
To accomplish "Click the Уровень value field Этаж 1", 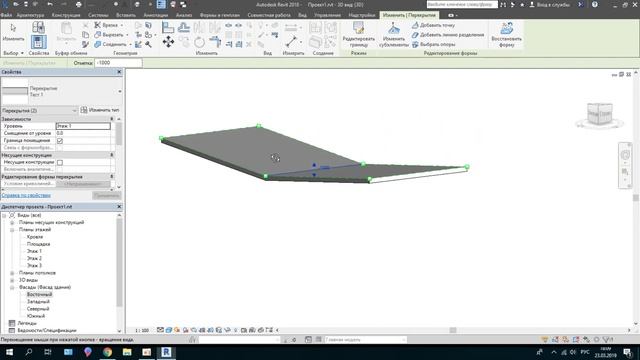I will click(x=83, y=126).
